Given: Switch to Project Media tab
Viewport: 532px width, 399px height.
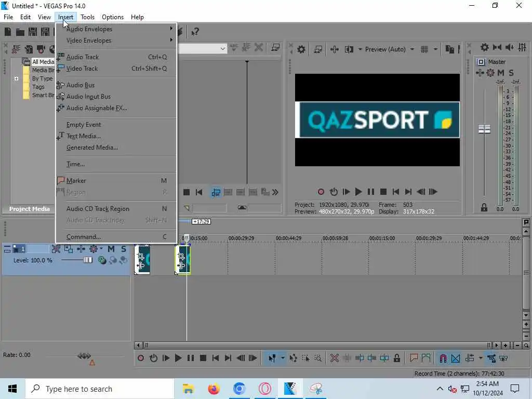Looking at the screenshot, I should pyautogui.click(x=29, y=209).
